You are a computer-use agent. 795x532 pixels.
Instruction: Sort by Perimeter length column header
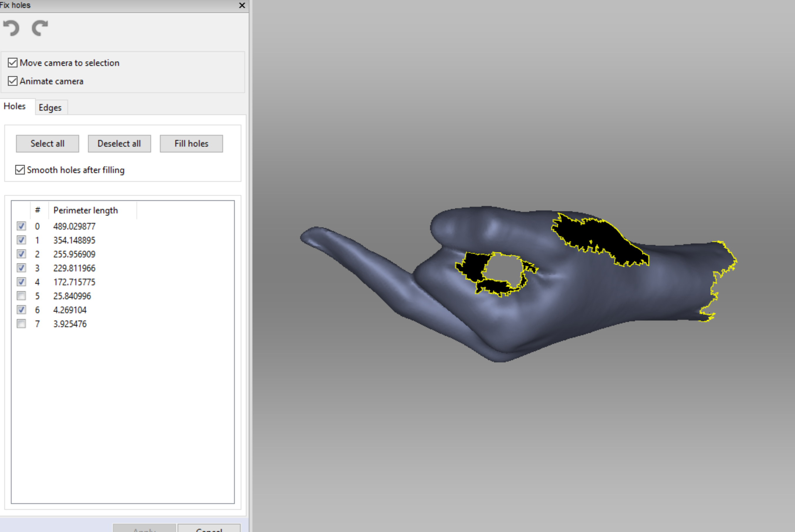85,210
